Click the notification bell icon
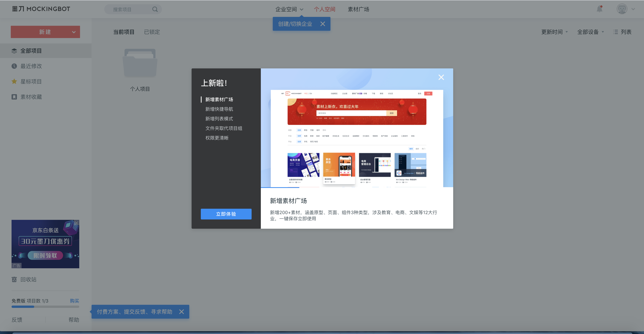The height and width of the screenshot is (334, 644). pyautogui.click(x=599, y=9)
